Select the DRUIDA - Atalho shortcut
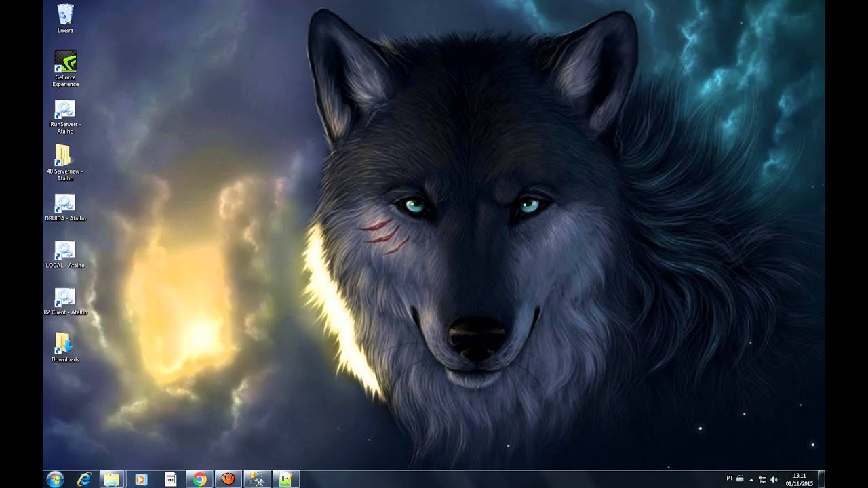Image resolution: width=868 pixels, height=488 pixels. click(65, 207)
